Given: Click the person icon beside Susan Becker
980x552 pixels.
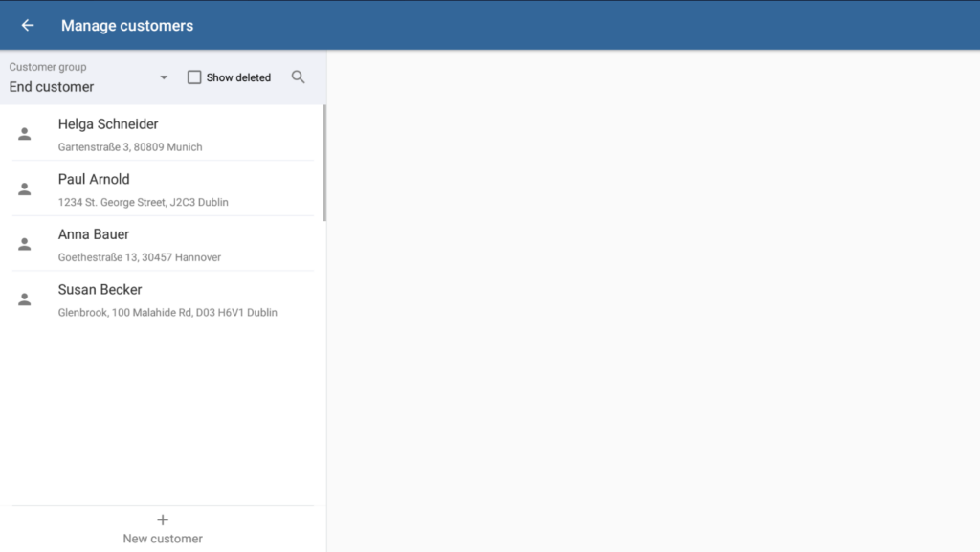Looking at the screenshot, I should coord(25,299).
